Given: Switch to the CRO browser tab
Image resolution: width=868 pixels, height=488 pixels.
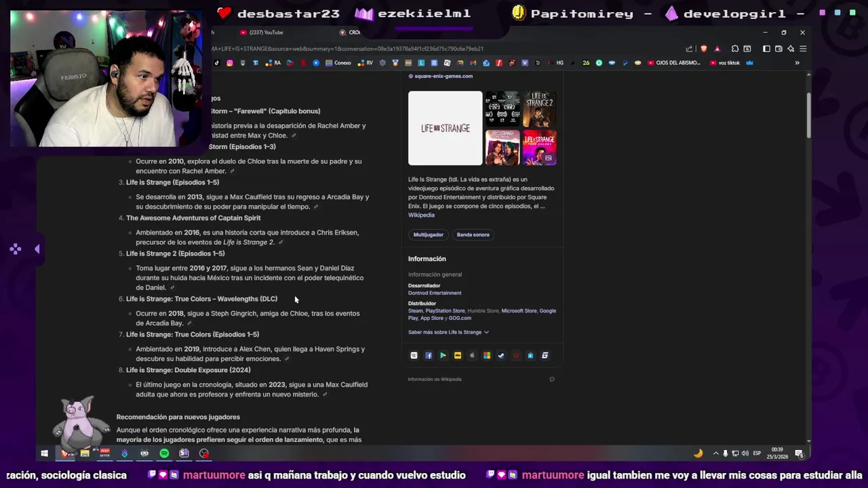Looking at the screenshot, I should [x=350, y=33].
